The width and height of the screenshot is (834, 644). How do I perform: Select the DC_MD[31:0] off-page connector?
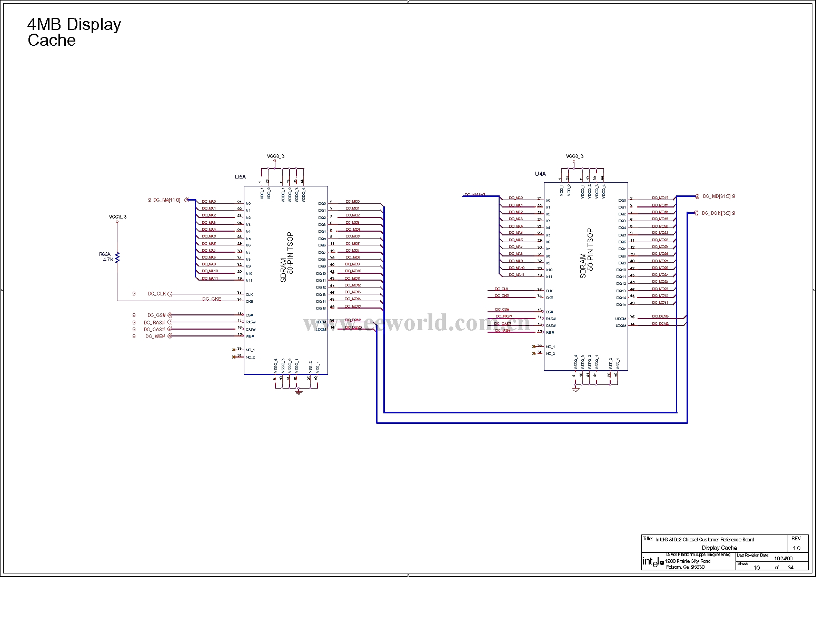pyautogui.click(x=698, y=196)
